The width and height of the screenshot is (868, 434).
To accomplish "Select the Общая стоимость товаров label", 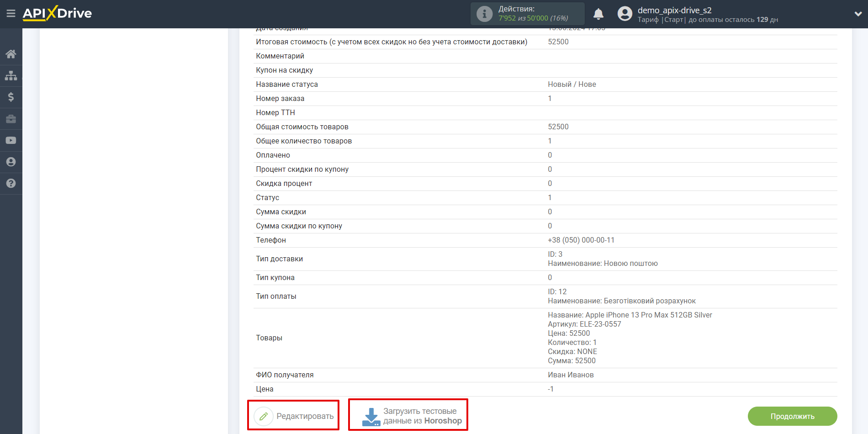I will tap(302, 127).
